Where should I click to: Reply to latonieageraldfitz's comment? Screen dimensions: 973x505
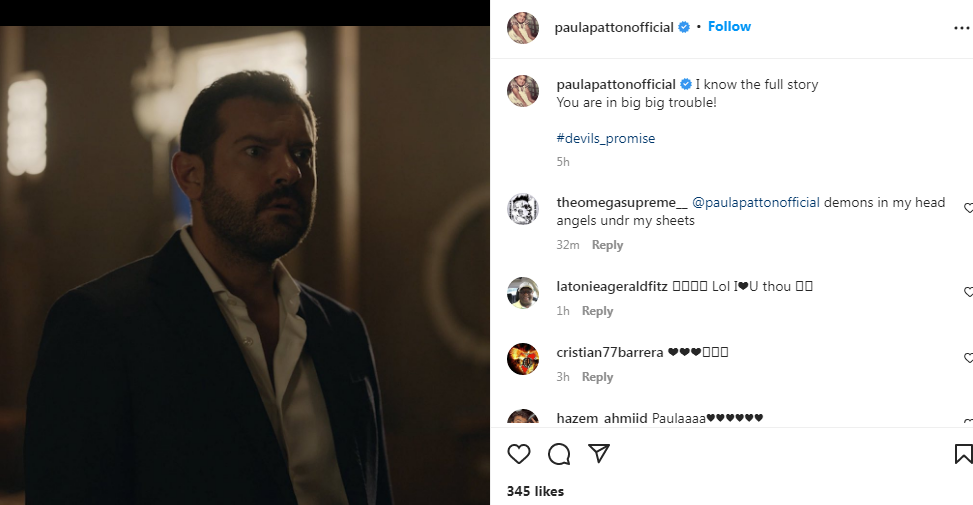point(597,311)
